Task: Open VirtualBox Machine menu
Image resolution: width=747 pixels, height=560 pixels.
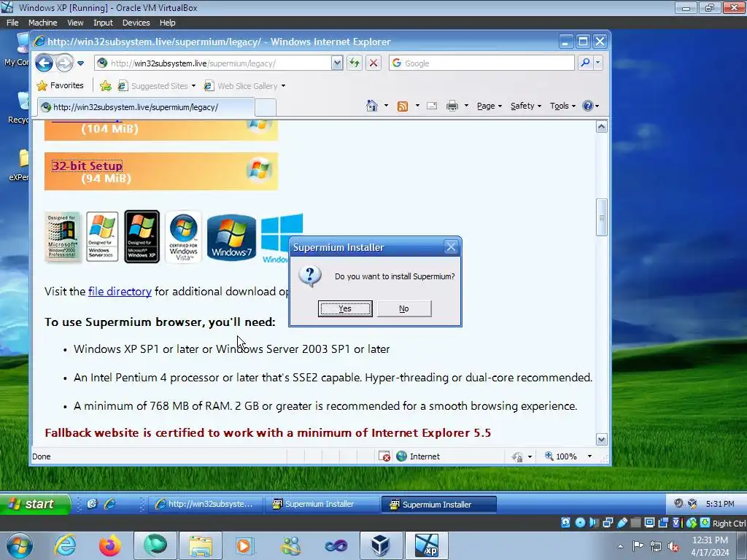Action: point(42,23)
